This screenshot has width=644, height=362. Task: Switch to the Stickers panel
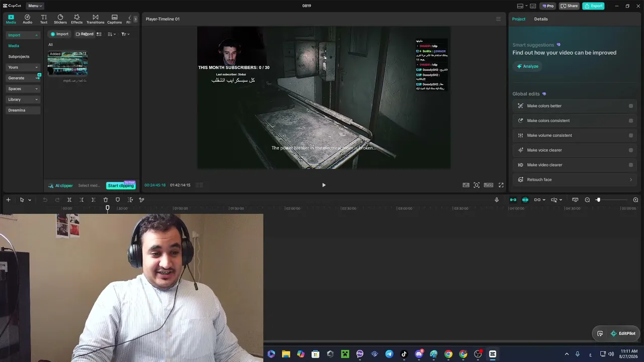60,19
